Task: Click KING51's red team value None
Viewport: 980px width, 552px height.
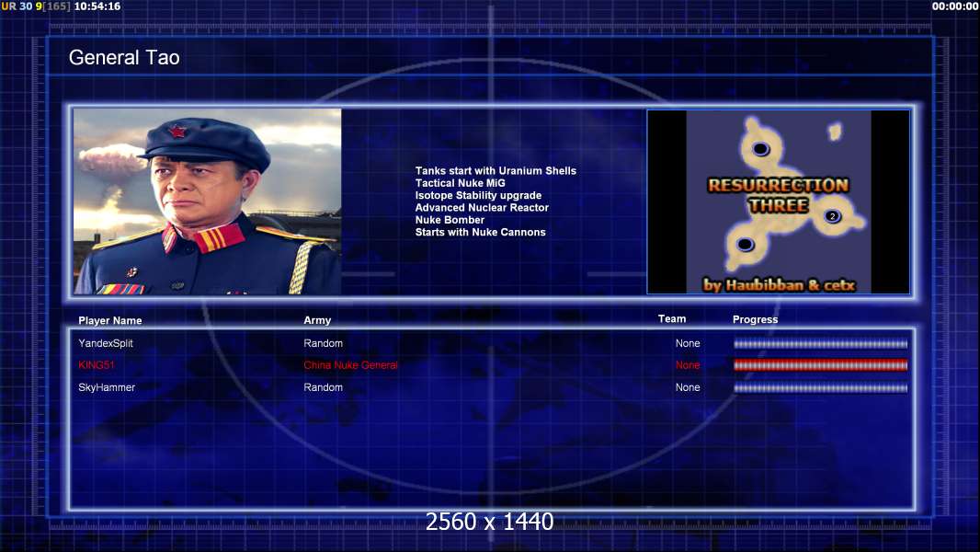Action: pos(688,365)
